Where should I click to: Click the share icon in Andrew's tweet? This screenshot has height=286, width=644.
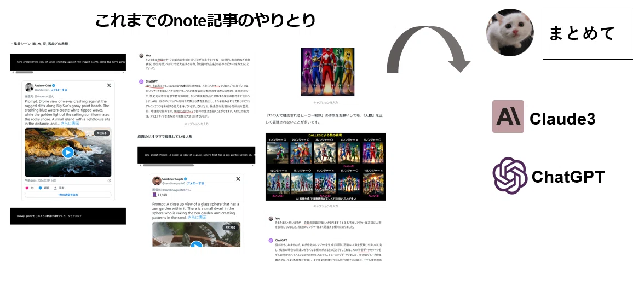55,188
